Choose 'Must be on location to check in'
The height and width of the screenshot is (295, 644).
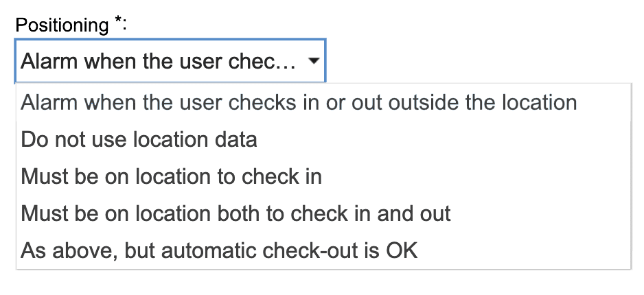[172, 176]
